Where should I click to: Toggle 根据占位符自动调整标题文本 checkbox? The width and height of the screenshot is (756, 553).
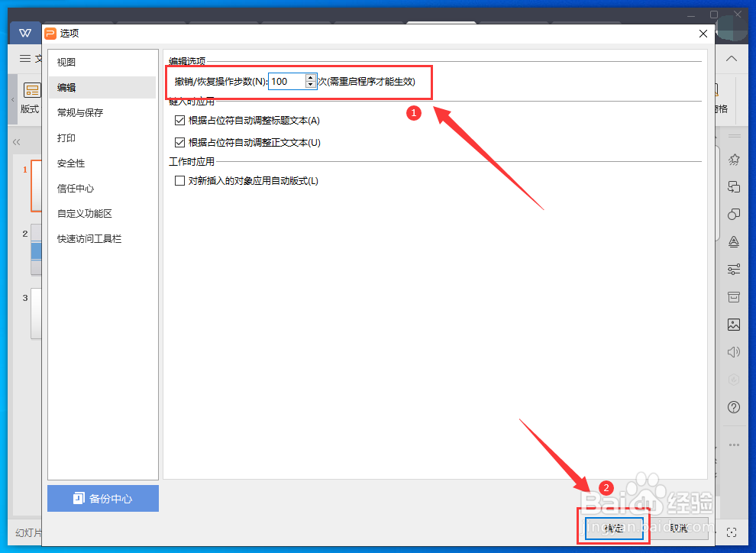180,120
